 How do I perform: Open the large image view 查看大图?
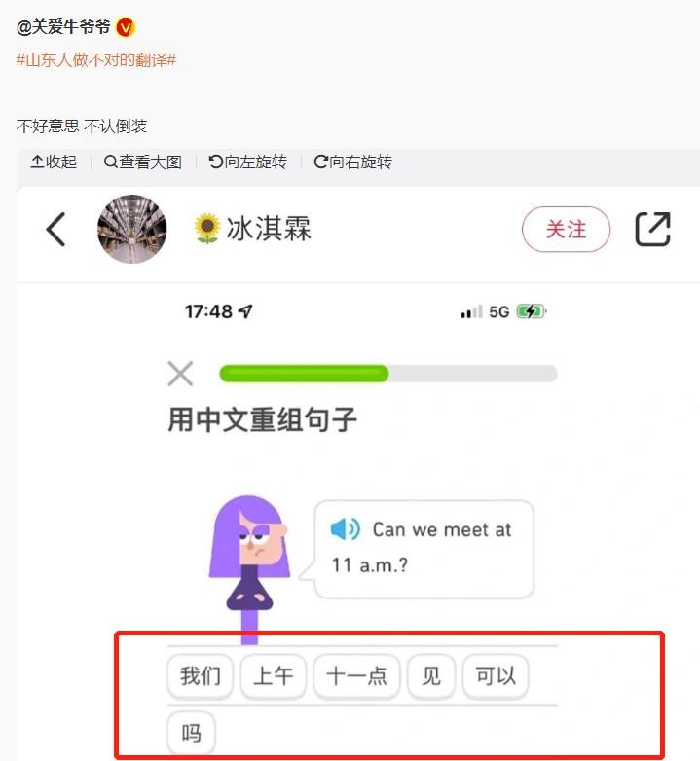coord(143,162)
